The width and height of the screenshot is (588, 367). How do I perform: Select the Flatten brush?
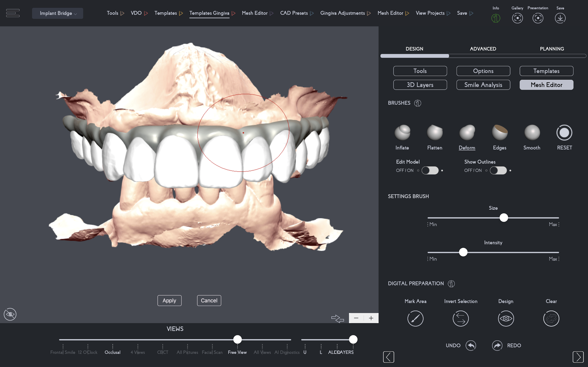[x=435, y=133]
